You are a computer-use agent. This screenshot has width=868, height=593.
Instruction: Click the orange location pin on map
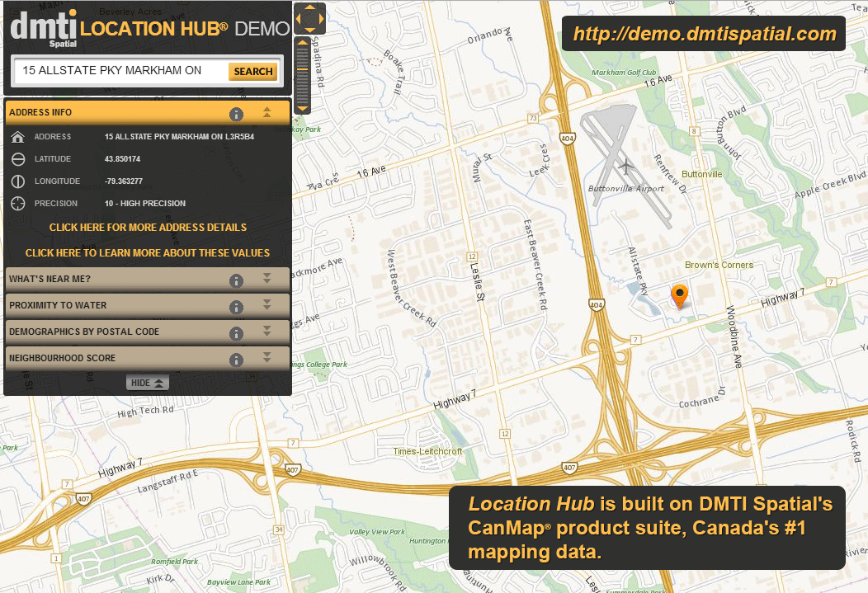pyautogui.click(x=679, y=294)
